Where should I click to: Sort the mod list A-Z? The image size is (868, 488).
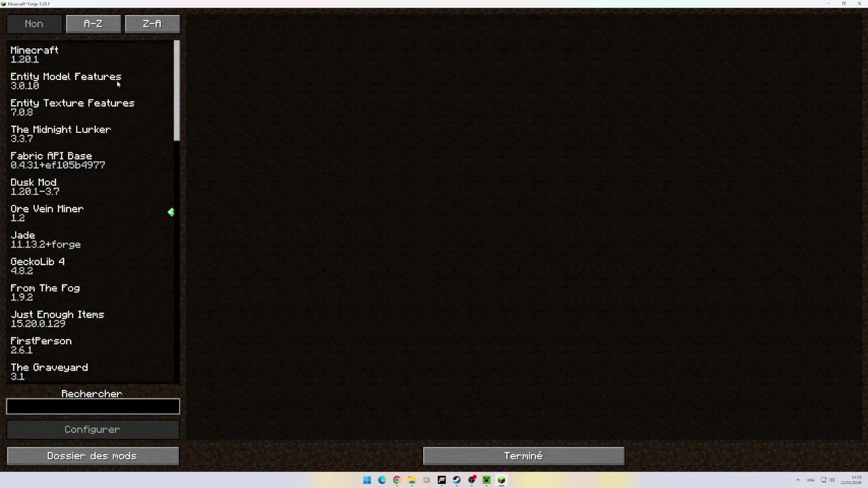93,24
